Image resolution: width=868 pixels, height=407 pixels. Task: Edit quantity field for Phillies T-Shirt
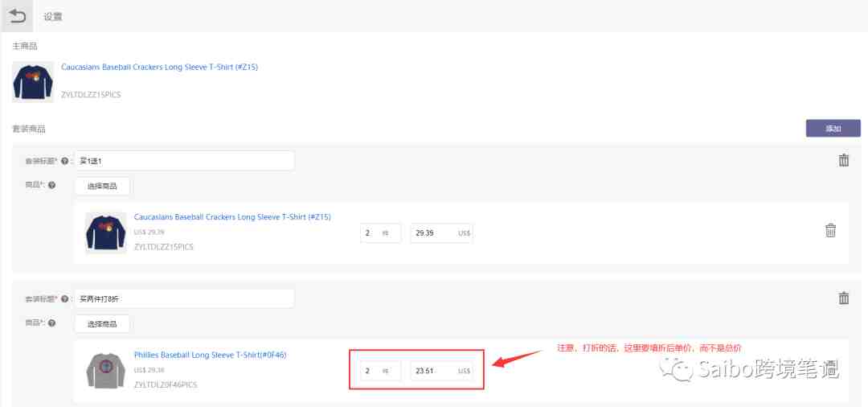(x=381, y=371)
